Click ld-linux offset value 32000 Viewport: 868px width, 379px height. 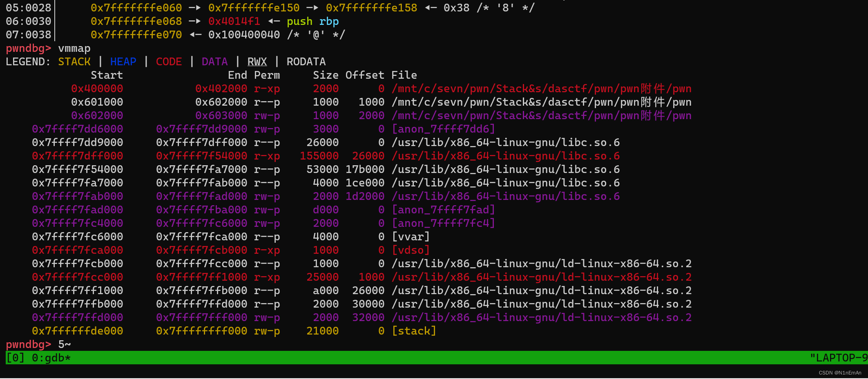pyautogui.click(x=368, y=317)
